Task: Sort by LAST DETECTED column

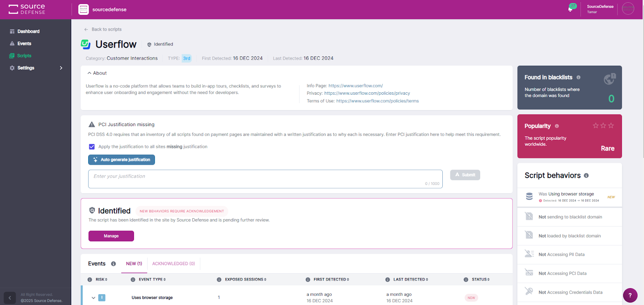Action: coord(427,280)
